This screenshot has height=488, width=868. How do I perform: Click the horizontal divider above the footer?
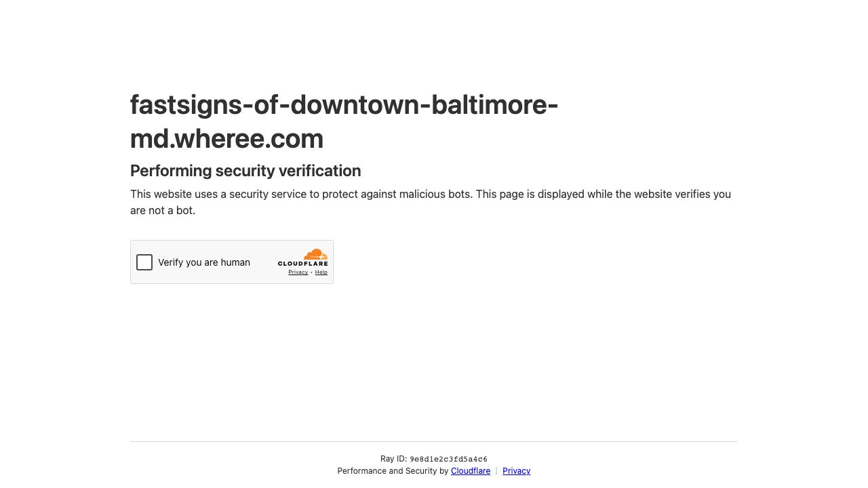pyautogui.click(x=434, y=441)
